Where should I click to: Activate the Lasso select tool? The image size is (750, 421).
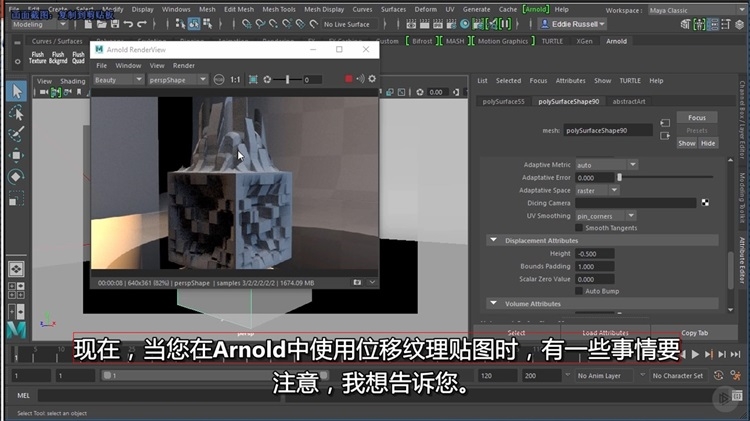click(x=16, y=113)
